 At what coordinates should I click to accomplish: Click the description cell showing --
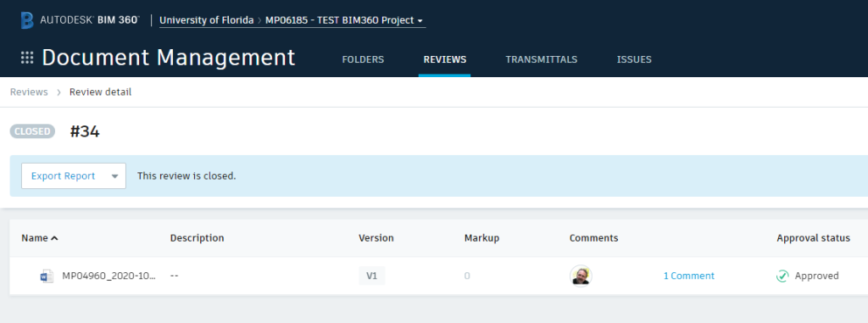175,276
